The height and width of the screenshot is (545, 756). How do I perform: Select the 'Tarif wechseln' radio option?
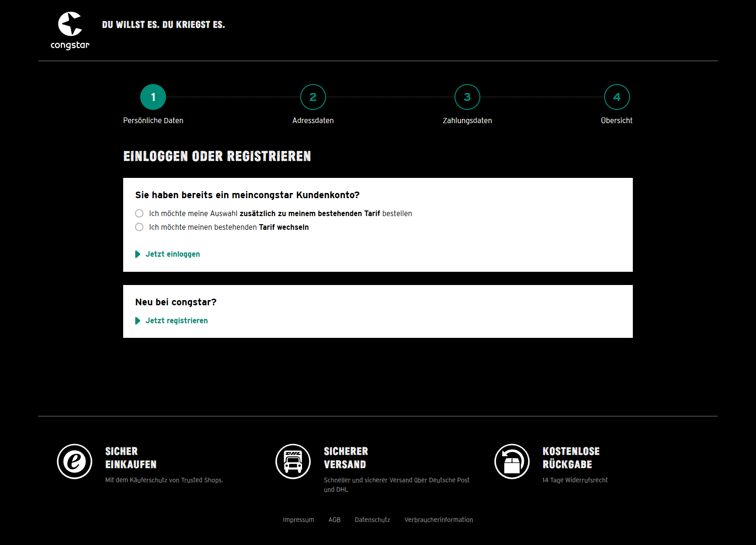(x=139, y=227)
